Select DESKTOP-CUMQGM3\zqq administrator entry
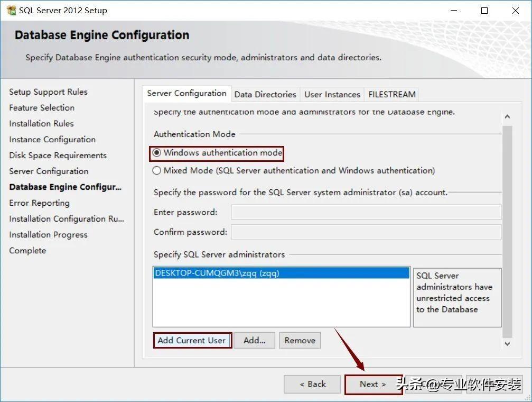Image resolution: width=532 pixels, height=402 pixels. coord(217,273)
